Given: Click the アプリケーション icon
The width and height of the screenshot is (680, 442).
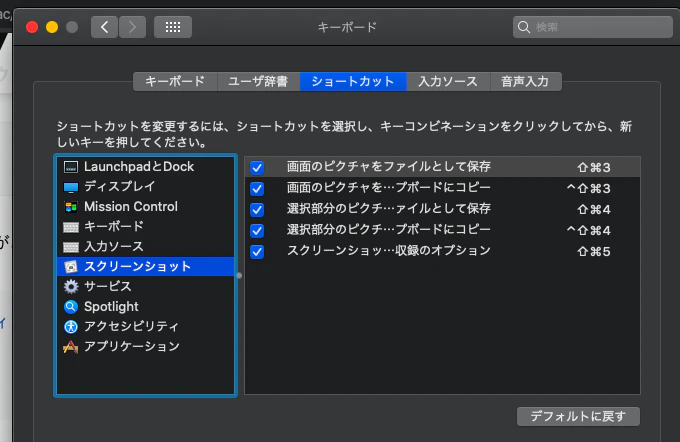Looking at the screenshot, I should [x=71, y=347].
